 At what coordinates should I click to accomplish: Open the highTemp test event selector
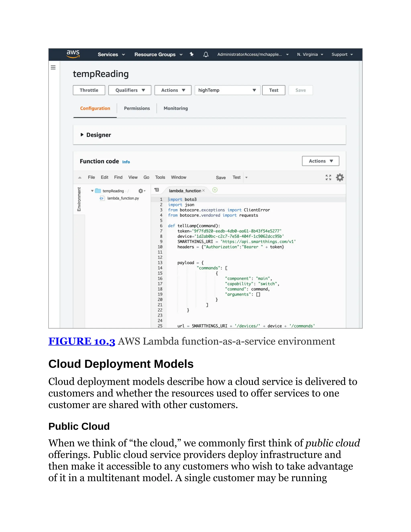[x=227, y=90]
